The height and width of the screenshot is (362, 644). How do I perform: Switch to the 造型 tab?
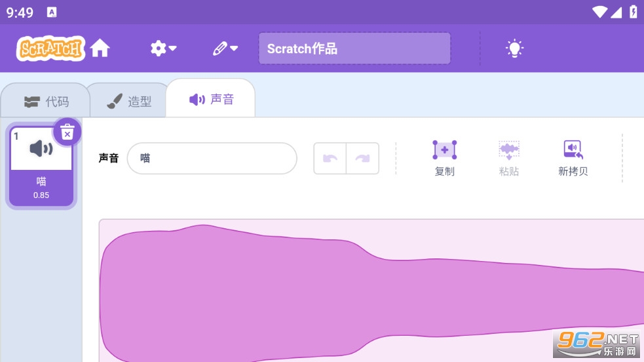tap(129, 101)
